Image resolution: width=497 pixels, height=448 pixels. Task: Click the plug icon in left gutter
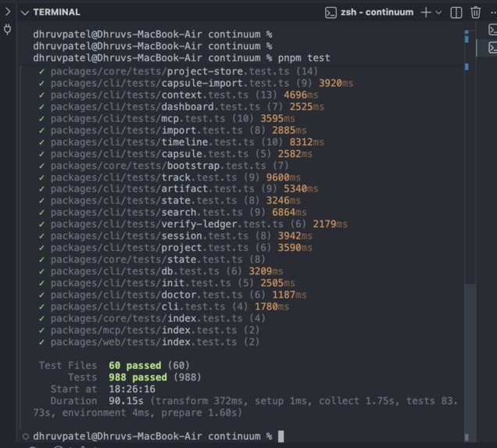7,30
